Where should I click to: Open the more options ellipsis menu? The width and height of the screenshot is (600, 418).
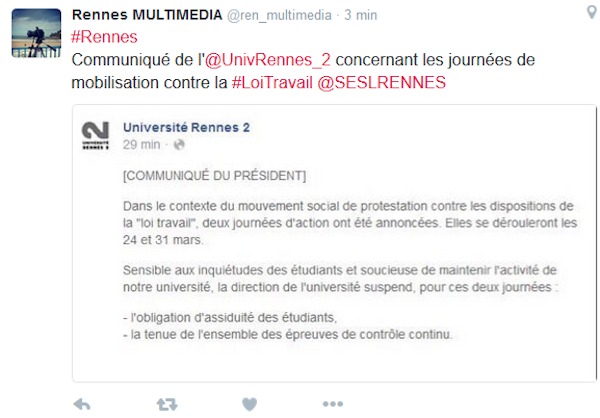[333, 404]
